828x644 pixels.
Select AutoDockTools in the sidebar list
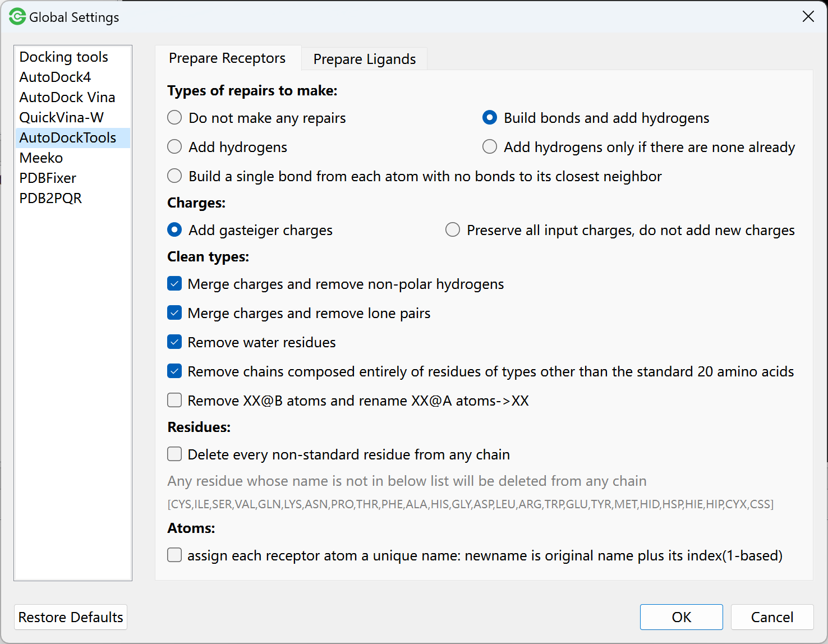[x=73, y=137]
